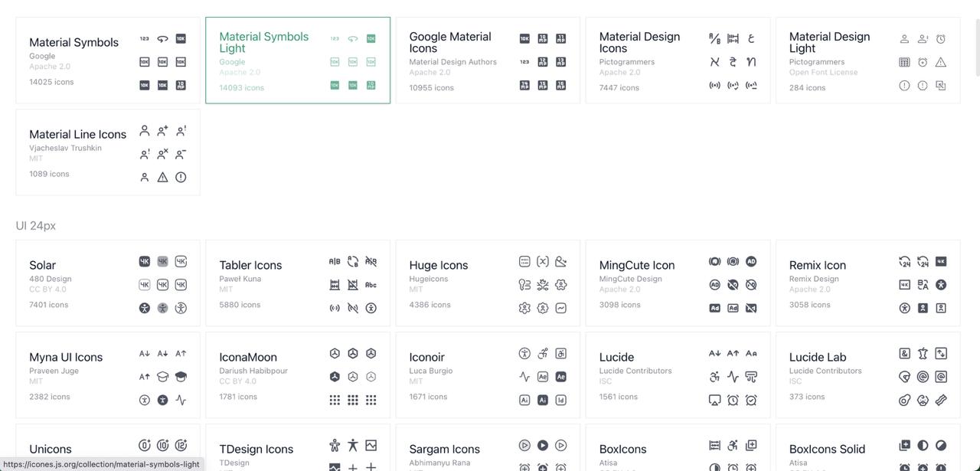The image size is (980, 471).
Task: Open the Material Symbols Light collection
Action: (x=298, y=61)
